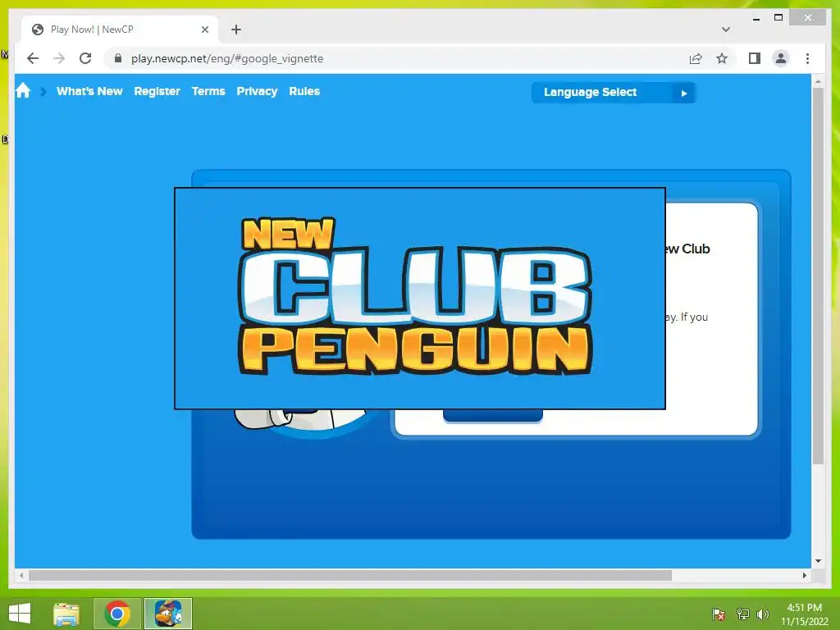
Task: Minimize the Chrome window
Action: 756,18
